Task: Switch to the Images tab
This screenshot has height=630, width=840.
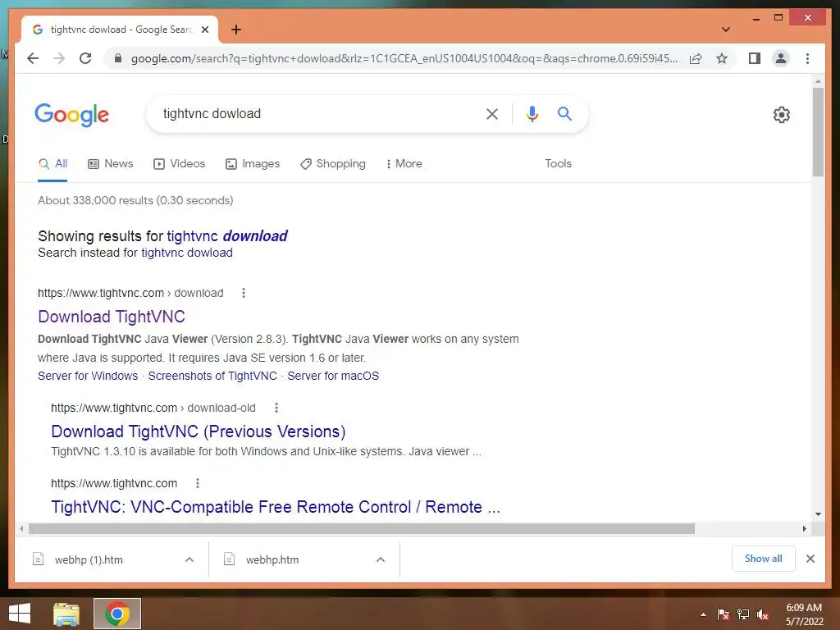Action: [x=253, y=164]
